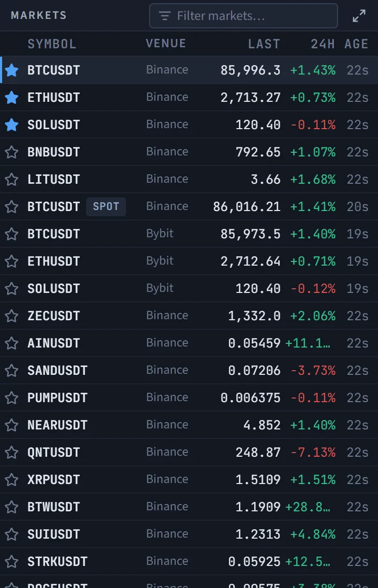Open the PUMPUSDT market row
Screen dimensions: 378x588
pos(189,397)
